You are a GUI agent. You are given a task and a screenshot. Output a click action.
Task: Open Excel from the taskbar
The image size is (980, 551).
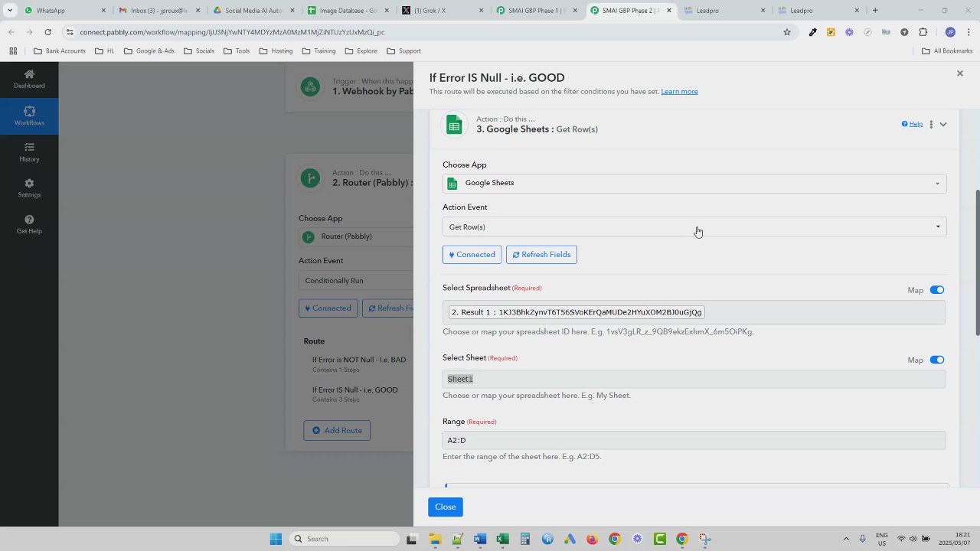tap(502, 539)
